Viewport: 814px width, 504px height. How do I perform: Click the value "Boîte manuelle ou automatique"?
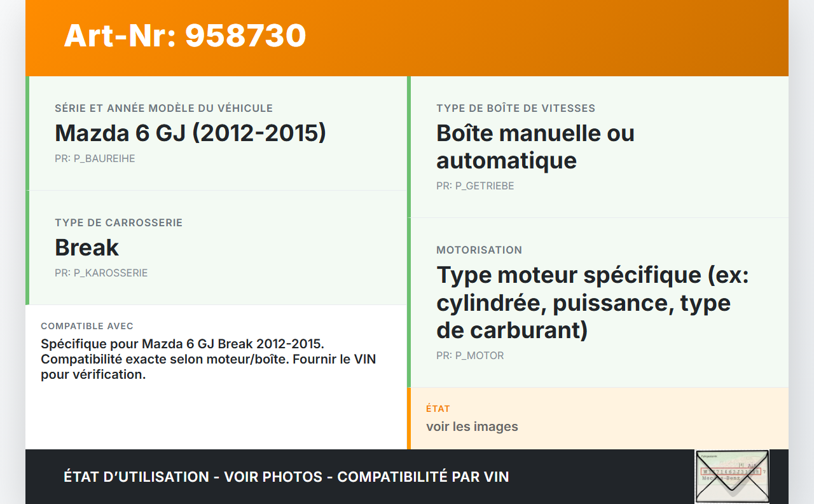(535, 146)
